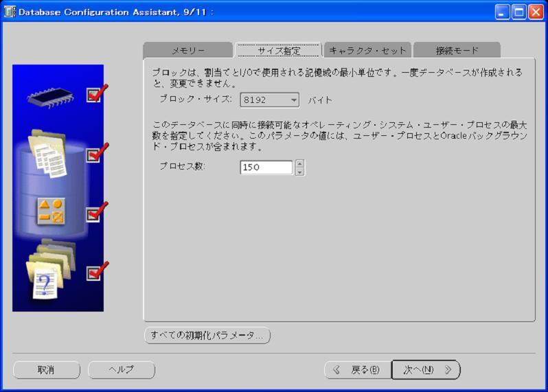The image size is (548, 392).
Task: Click the Database Configuration Assistant title bar icon
Action: point(10,12)
